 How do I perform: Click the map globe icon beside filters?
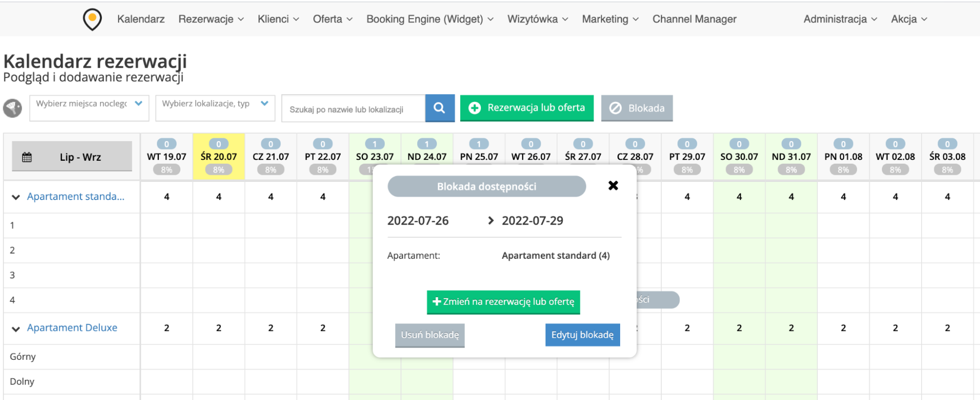13,108
